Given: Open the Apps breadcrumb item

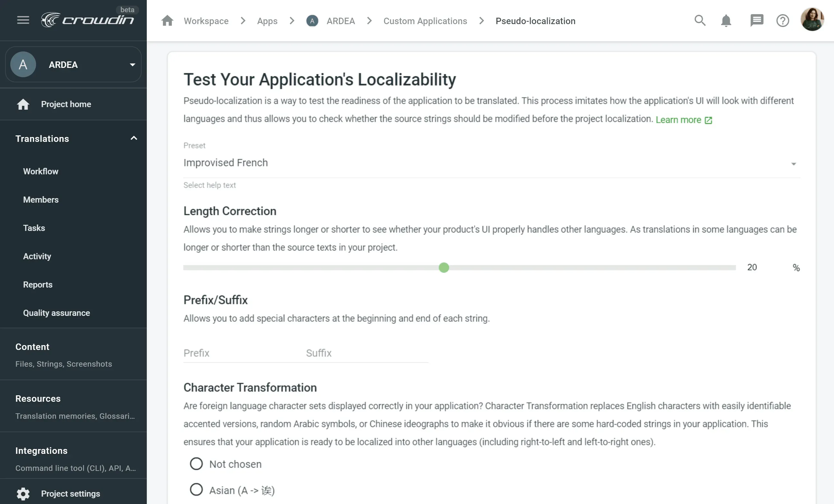Looking at the screenshot, I should tap(267, 21).
